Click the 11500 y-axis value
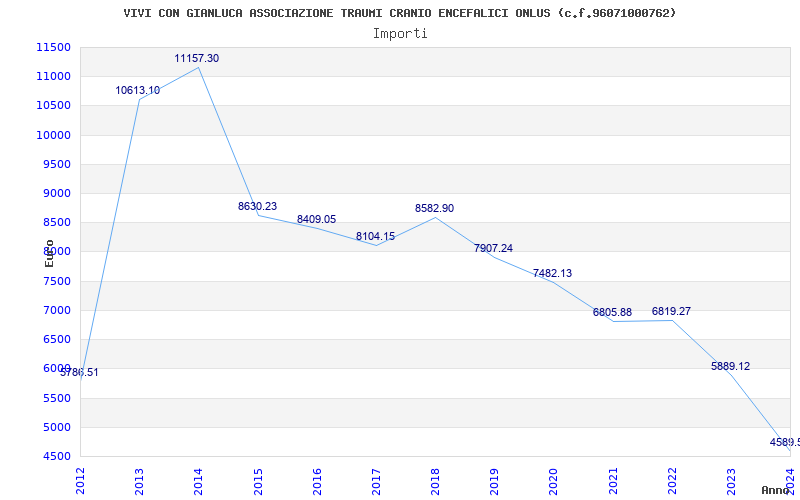 (54, 47)
